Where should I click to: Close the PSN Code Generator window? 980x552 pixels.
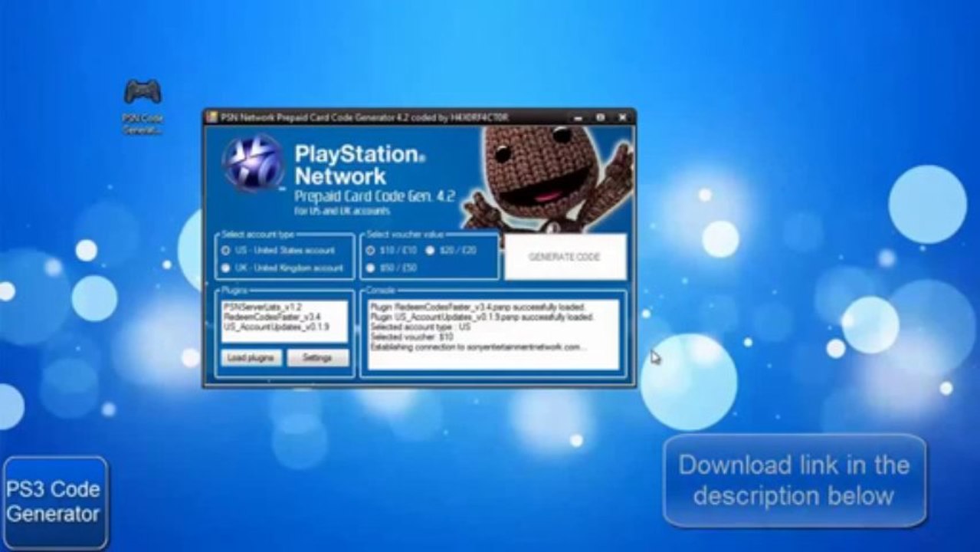point(622,117)
